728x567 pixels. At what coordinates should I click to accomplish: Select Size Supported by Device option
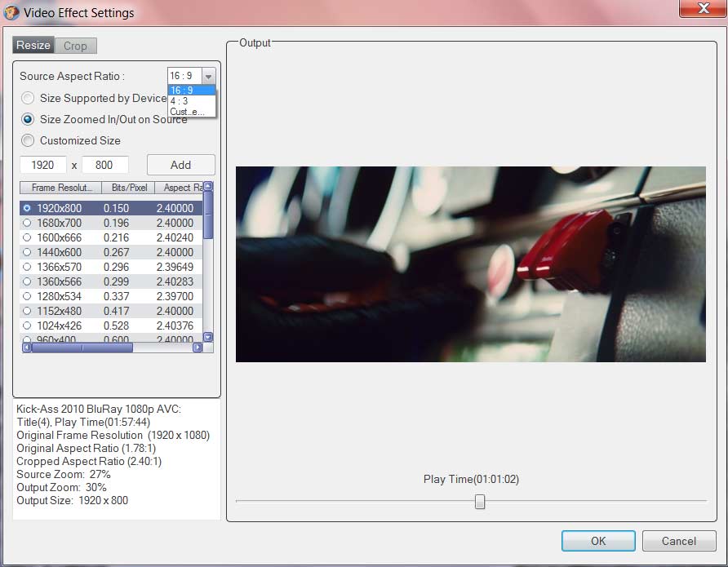(x=28, y=98)
